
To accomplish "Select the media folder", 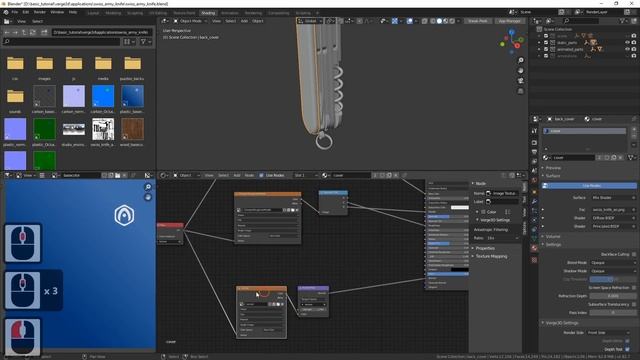I will click(103, 67).
